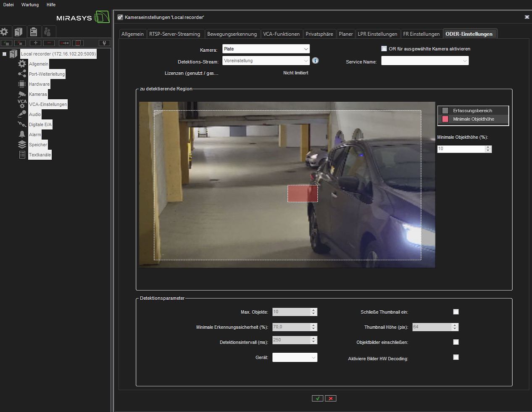Click the Alarm bell icon
The height and width of the screenshot is (412, 532).
point(22,134)
